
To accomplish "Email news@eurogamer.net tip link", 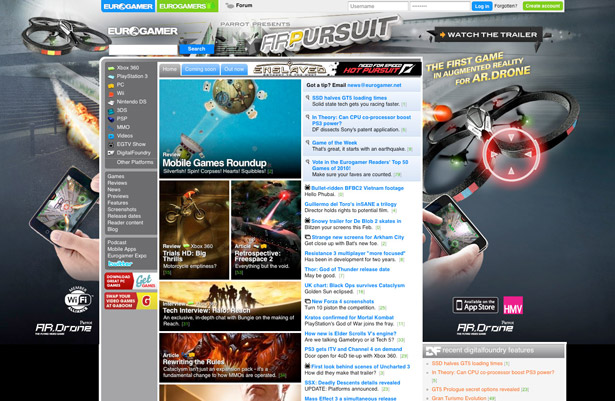I will click(x=374, y=85).
